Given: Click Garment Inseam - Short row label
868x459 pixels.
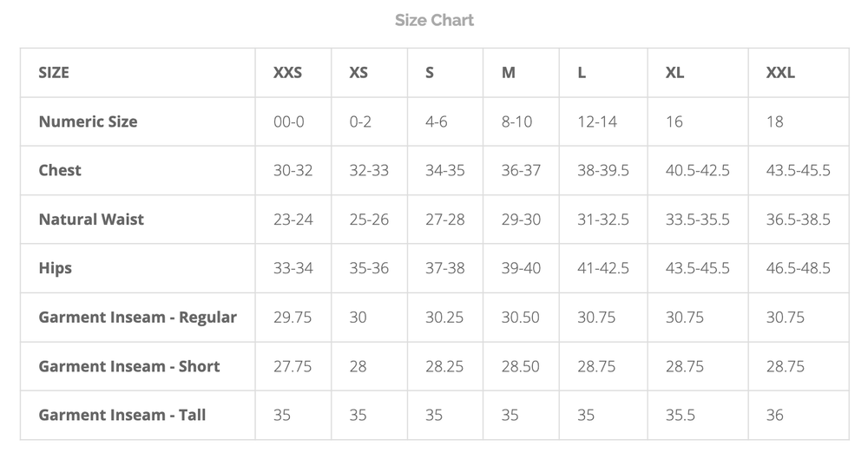Looking at the screenshot, I should [x=129, y=366].
